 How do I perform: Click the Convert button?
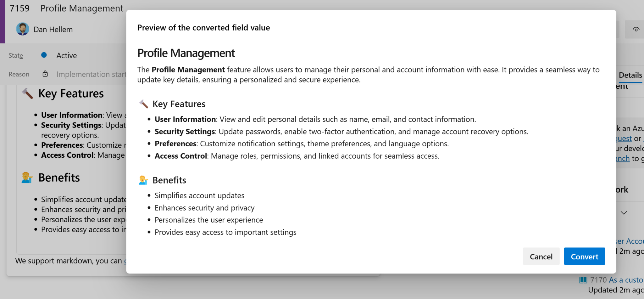(x=584, y=256)
